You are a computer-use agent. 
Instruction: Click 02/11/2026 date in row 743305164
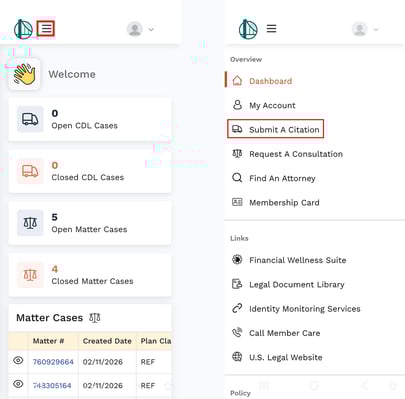coord(103,385)
